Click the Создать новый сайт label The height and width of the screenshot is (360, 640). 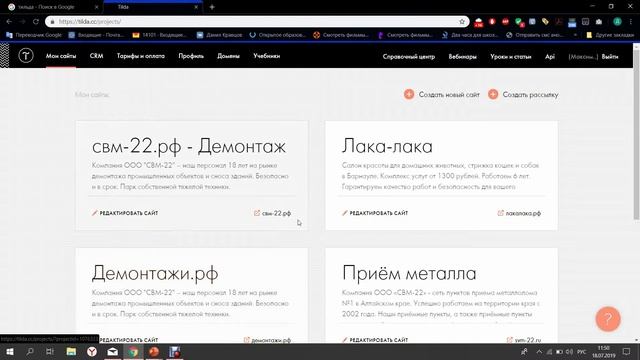(449, 95)
